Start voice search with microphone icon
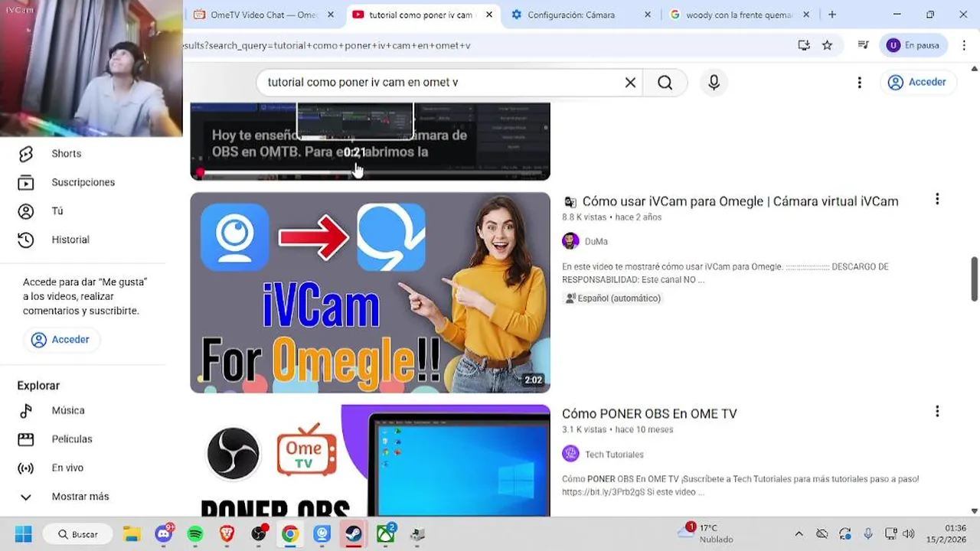 tap(714, 83)
